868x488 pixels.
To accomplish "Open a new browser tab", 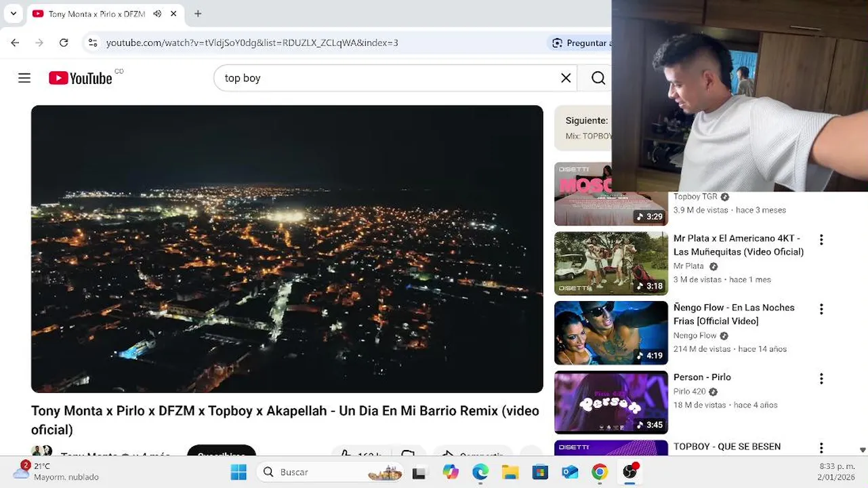I will (198, 14).
